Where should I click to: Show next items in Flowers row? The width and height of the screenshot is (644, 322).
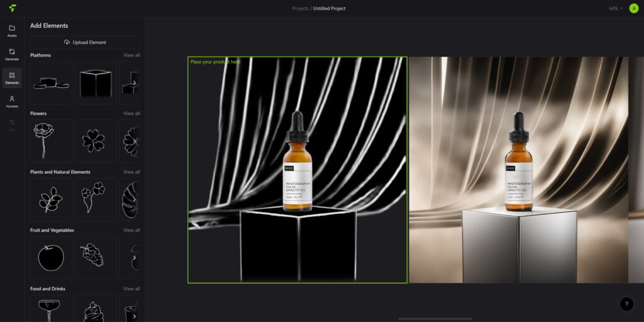click(134, 141)
